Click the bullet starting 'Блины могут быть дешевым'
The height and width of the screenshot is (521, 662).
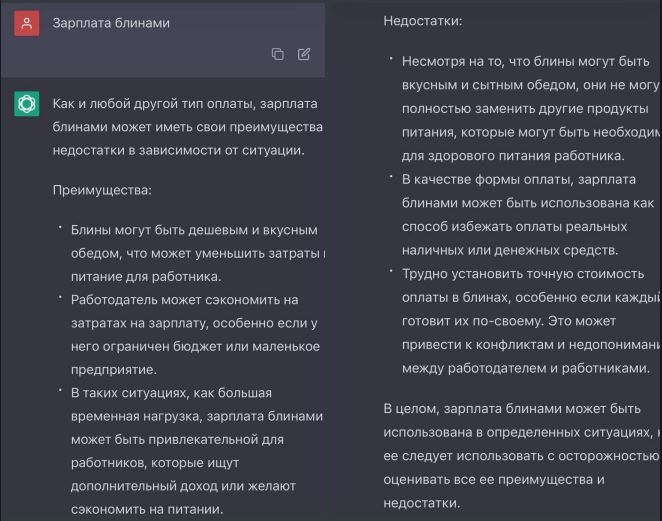(x=197, y=253)
